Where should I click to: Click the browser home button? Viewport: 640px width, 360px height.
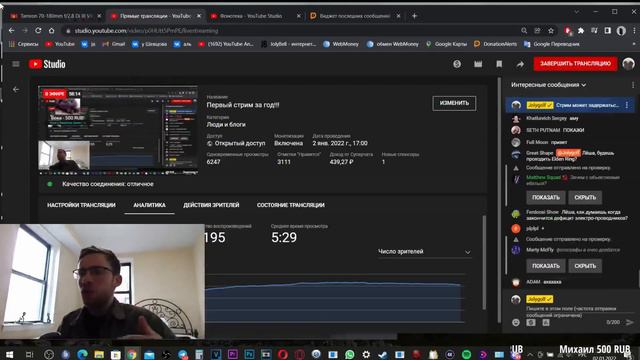click(x=51, y=31)
